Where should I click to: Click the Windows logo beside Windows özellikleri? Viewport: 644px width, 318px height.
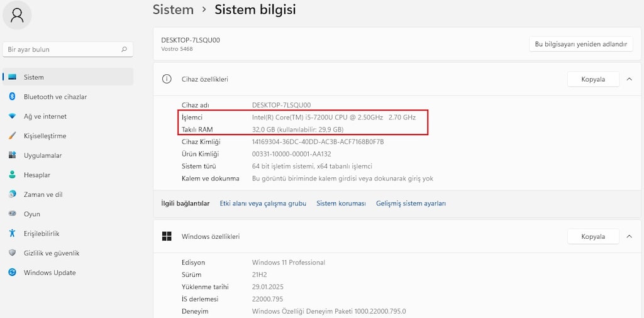click(x=166, y=236)
